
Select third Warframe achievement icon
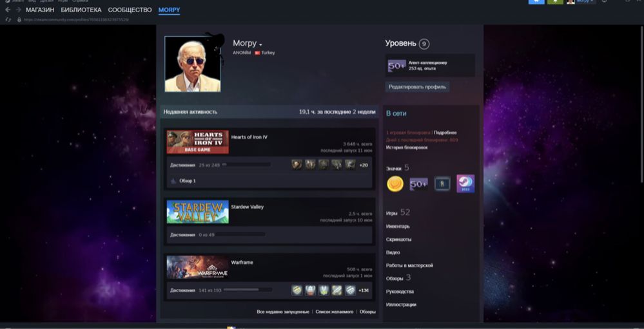[323, 290]
